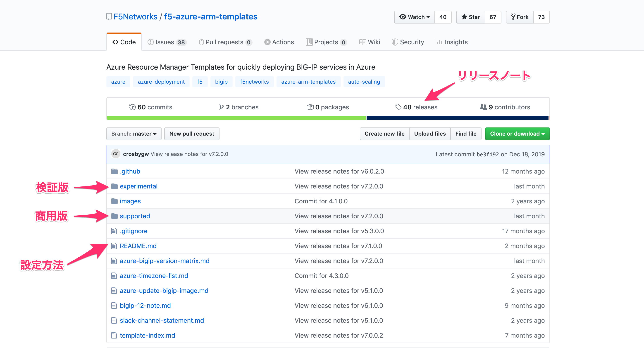The height and width of the screenshot is (348, 644).
Task: Open the Clone or download dropdown
Action: (x=517, y=134)
